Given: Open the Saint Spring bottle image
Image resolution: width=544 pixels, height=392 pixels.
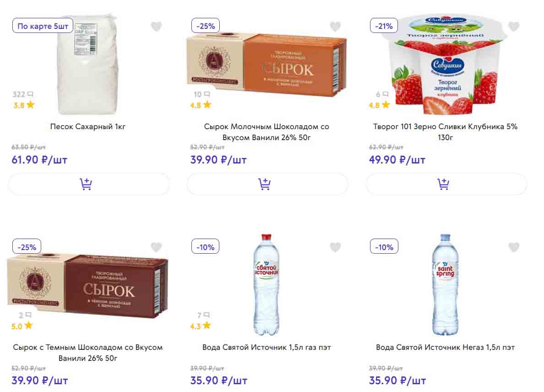Looking at the screenshot, I should coord(445,284).
